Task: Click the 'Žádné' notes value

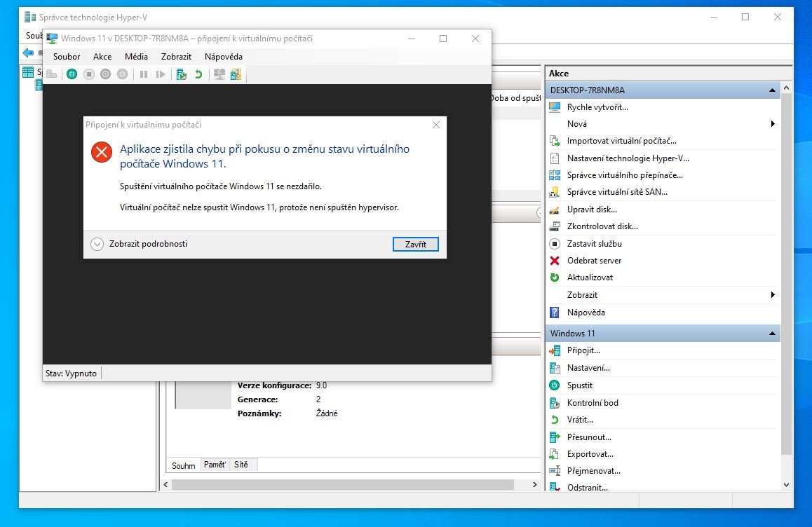Action: click(x=327, y=413)
